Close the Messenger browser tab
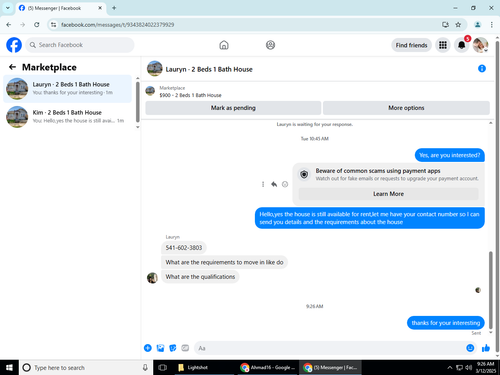The width and height of the screenshot is (500, 375). [x=100, y=8]
